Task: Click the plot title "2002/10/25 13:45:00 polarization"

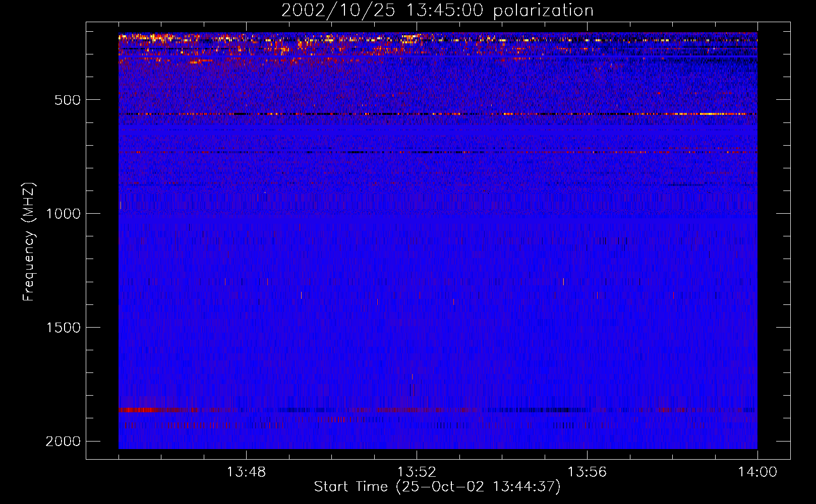Action: click(x=437, y=11)
